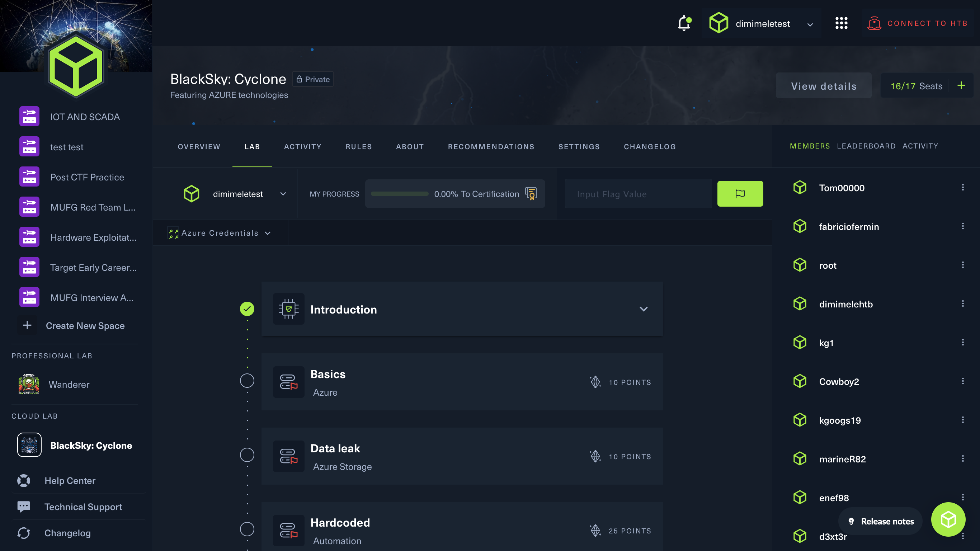
Task: Click the Introduction chip shield icon
Action: [x=288, y=309]
